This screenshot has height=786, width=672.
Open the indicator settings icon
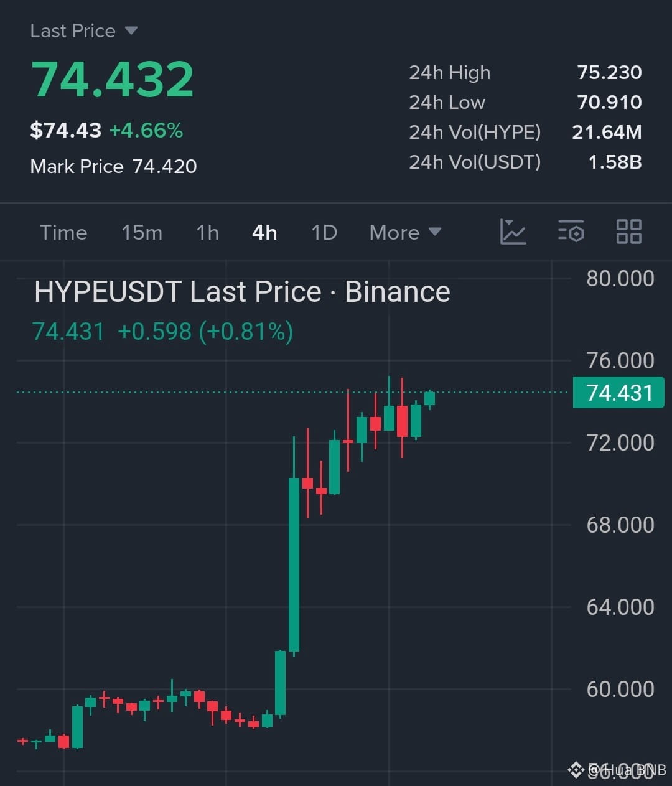pos(571,232)
